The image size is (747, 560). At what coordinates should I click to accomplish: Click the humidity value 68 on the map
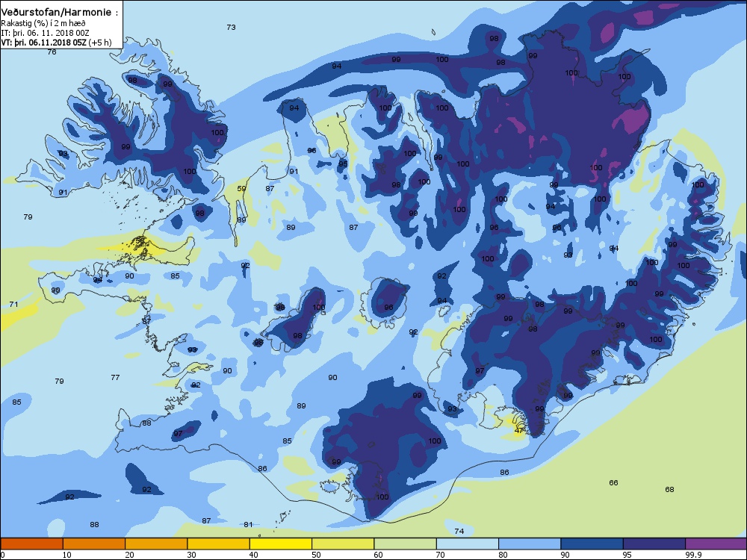click(670, 490)
